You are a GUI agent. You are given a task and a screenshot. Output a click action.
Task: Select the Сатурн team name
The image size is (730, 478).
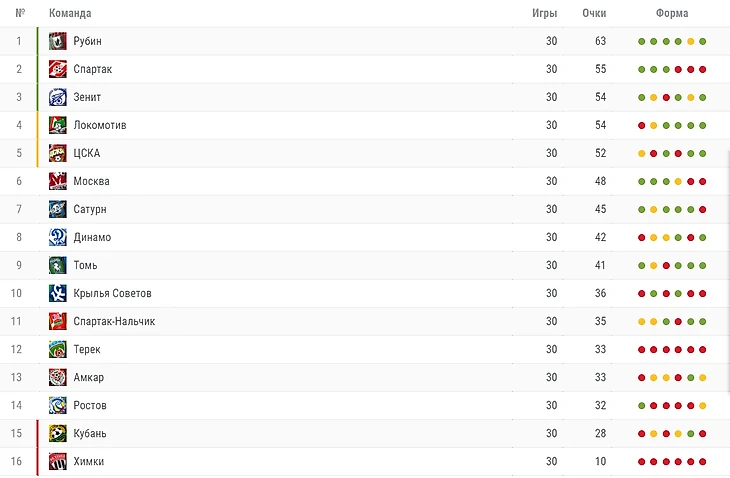coord(89,209)
